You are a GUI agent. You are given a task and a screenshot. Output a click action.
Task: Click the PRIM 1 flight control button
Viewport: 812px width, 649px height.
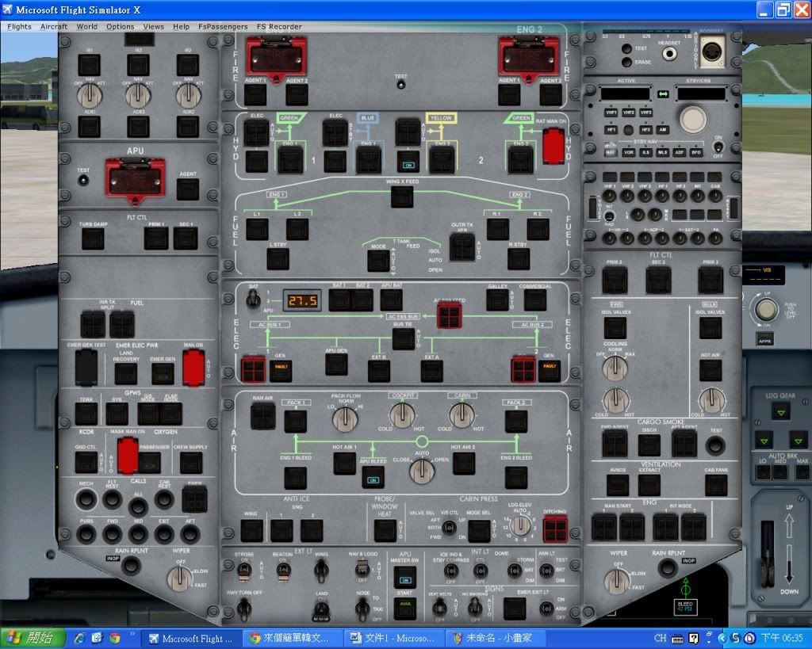click(x=156, y=239)
